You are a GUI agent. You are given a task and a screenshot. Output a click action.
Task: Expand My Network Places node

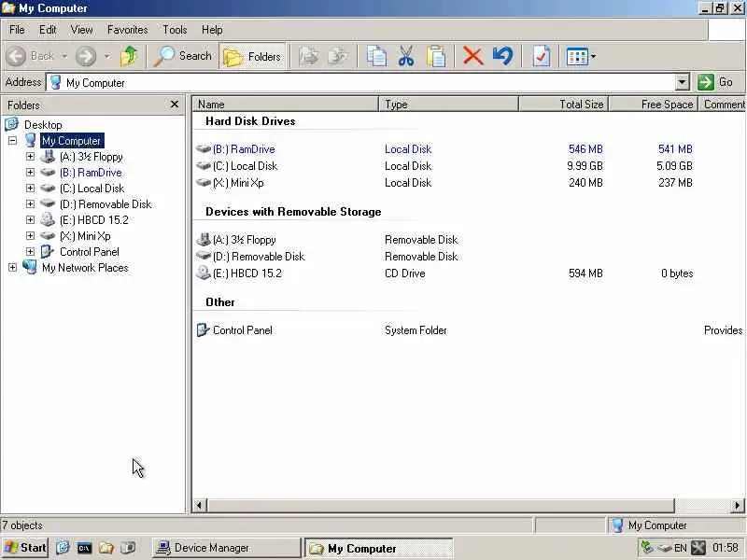point(12,268)
